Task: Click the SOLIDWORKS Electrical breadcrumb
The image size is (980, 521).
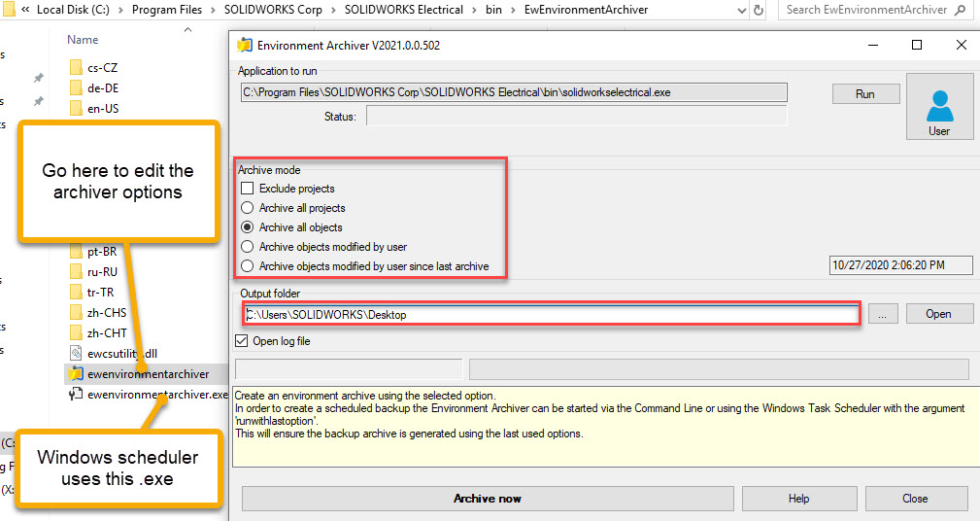Action: point(404,10)
